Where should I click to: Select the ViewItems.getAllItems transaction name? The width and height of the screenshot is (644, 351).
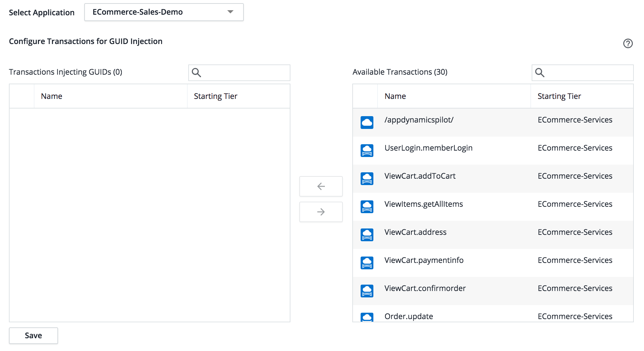[x=423, y=204]
